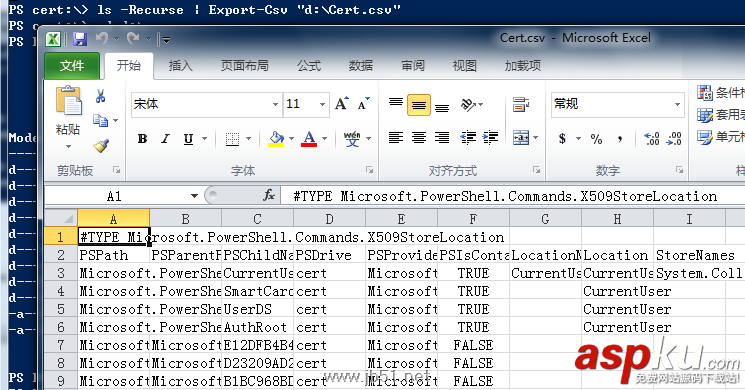
Task: Open the fill color dropdown arrow
Action: coord(292,139)
